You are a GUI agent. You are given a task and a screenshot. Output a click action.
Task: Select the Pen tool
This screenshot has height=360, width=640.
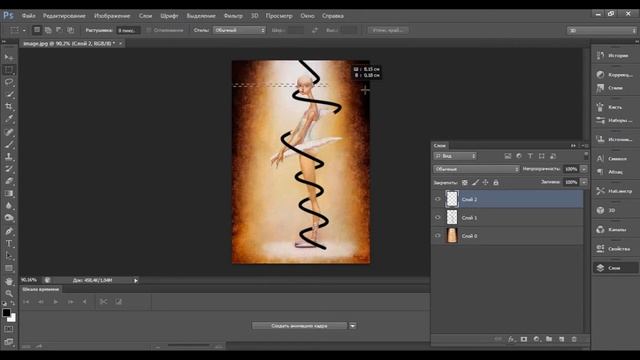pos(9,231)
